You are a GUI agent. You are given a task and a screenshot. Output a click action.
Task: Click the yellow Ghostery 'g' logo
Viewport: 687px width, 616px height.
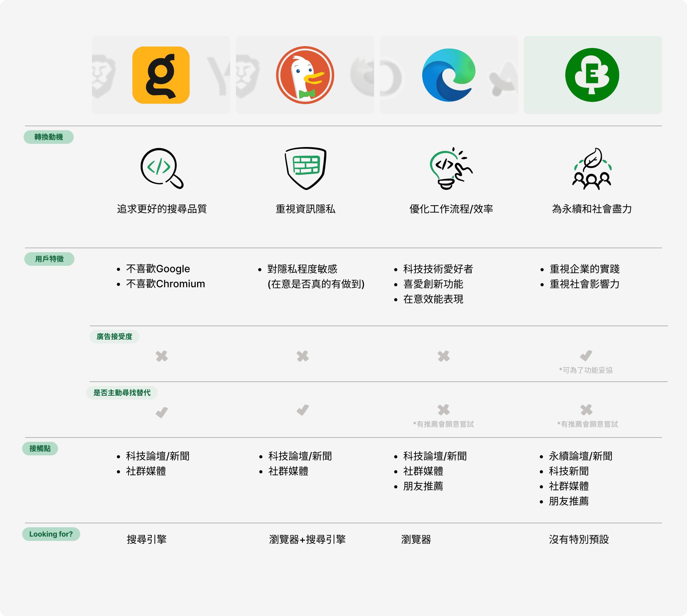(x=161, y=75)
